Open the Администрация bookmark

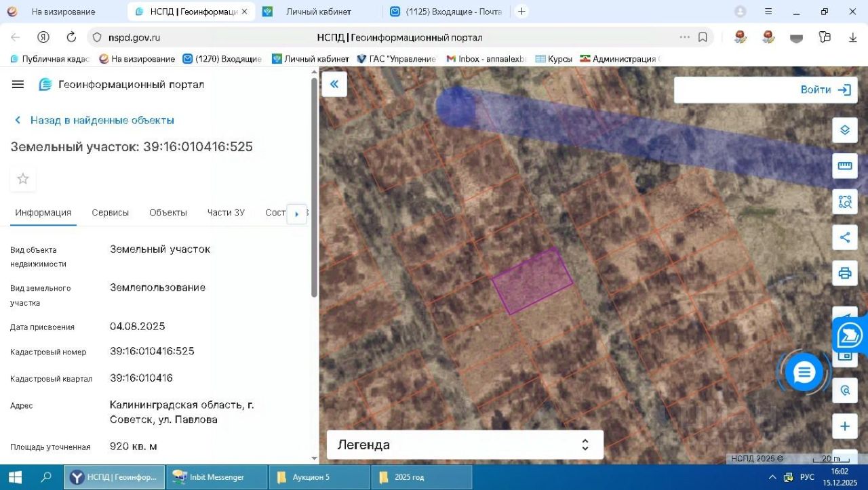coord(618,59)
